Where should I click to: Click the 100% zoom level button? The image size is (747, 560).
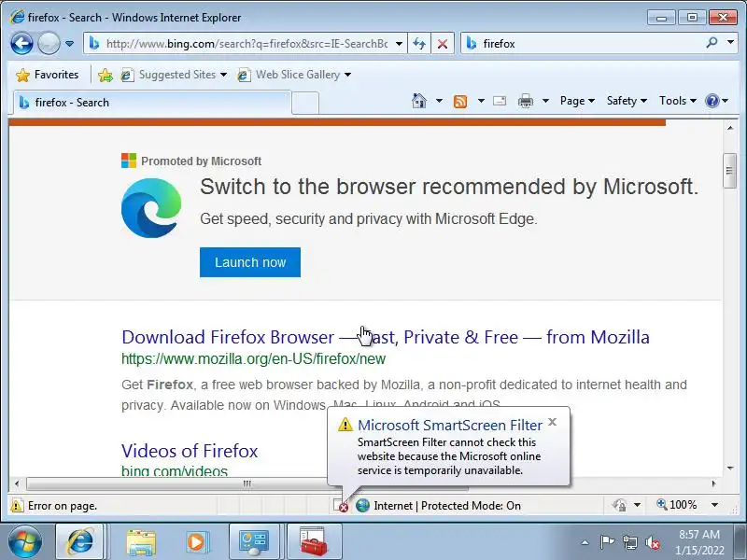coord(676,505)
